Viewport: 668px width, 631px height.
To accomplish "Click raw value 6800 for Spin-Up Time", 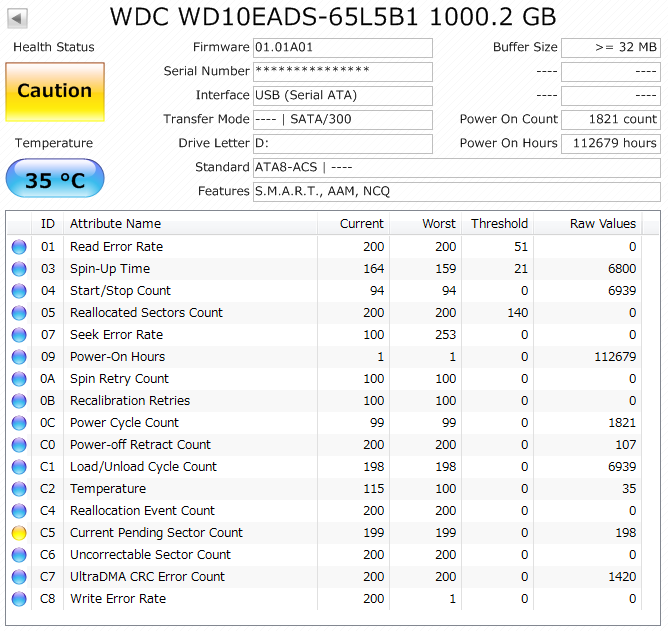I will (622, 269).
